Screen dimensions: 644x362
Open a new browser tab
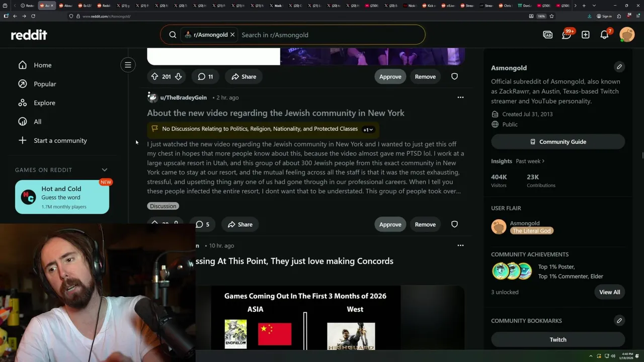click(584, 6)
